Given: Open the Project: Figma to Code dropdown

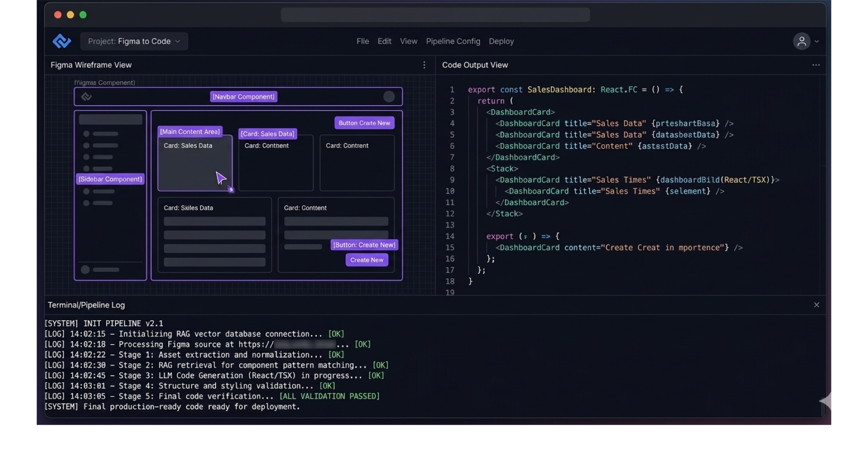Looking at the screenshot, I should [134, 41].
